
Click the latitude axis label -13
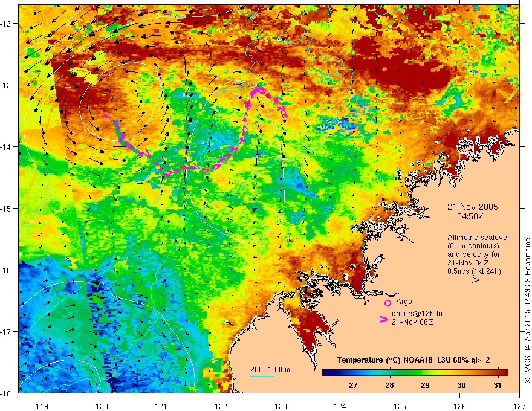click(7, 85)
